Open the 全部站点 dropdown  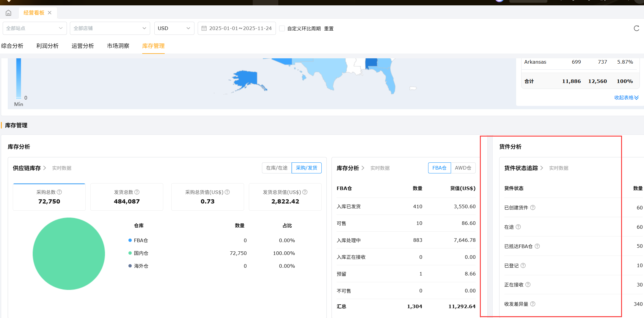[x=34, y=28]
